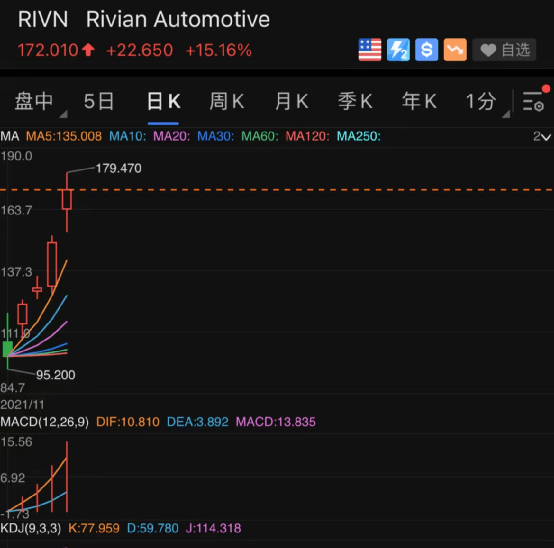Click the MA5:135.008 indicator label
The width and height of the screenshot is (554, 548).
point(64,136)
